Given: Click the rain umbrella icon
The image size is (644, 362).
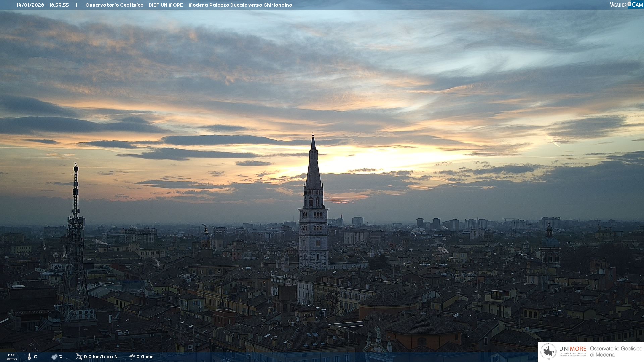Looking at the screenshot, I should [132, 357].
